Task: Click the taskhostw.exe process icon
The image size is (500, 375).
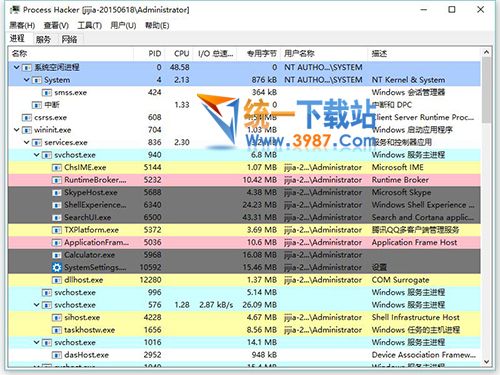Action: [x=57, y=330]
